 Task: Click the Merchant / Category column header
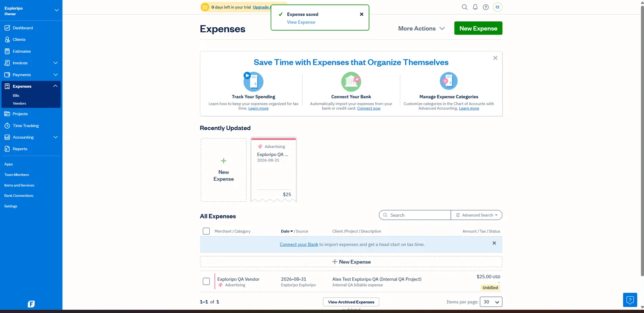[x=232, y=231]
